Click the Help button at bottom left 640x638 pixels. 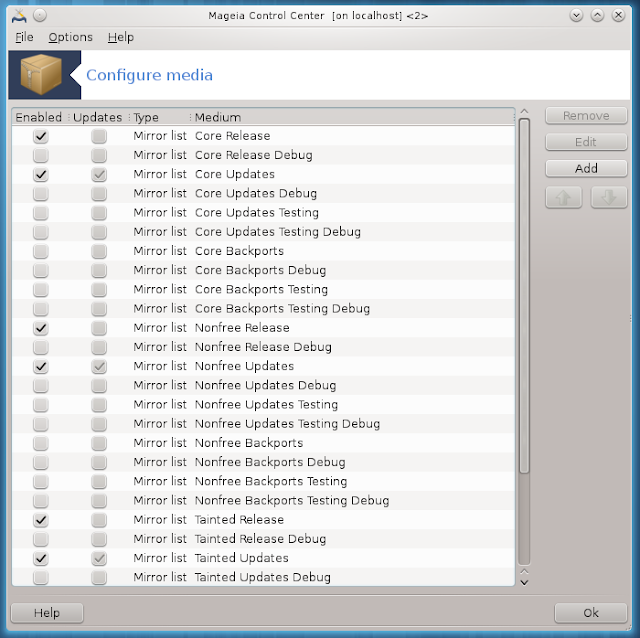[47, 613]
